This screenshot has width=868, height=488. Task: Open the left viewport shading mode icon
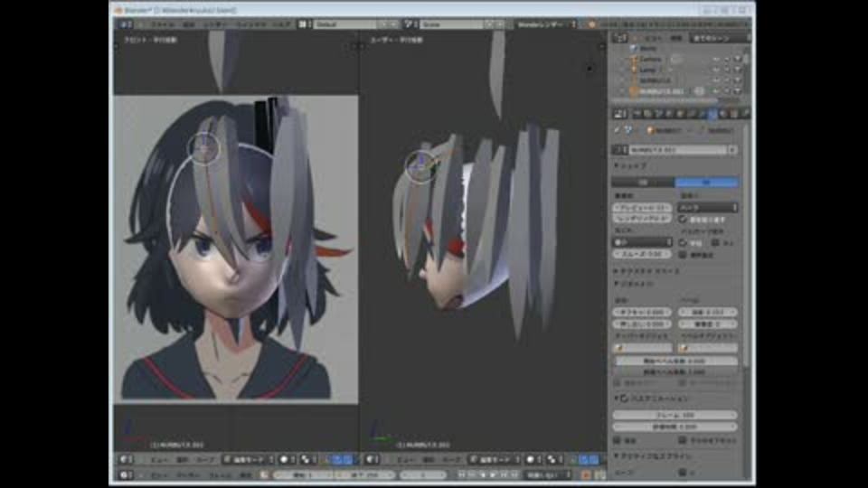tap(287, 460)
